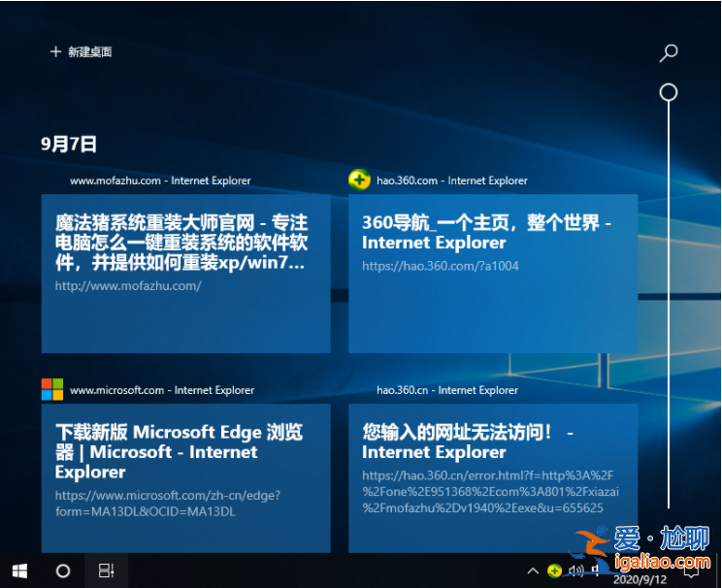This screenshot has height=588, width=722.
Task: Click the volume speaker tray icon
Action: tap(575, 571)
